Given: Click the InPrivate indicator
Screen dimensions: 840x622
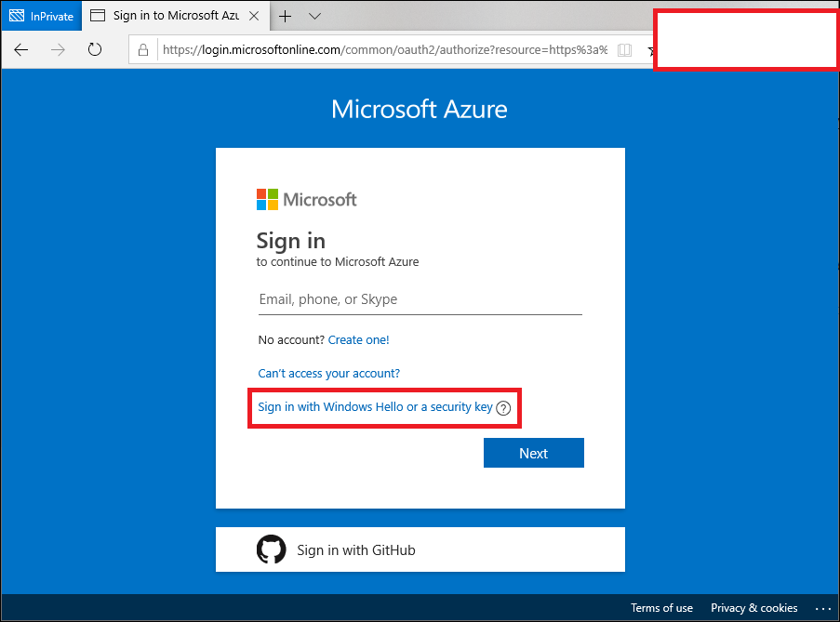Looking at the screenshot, I should pyautogui.click(x=41, y=16).
